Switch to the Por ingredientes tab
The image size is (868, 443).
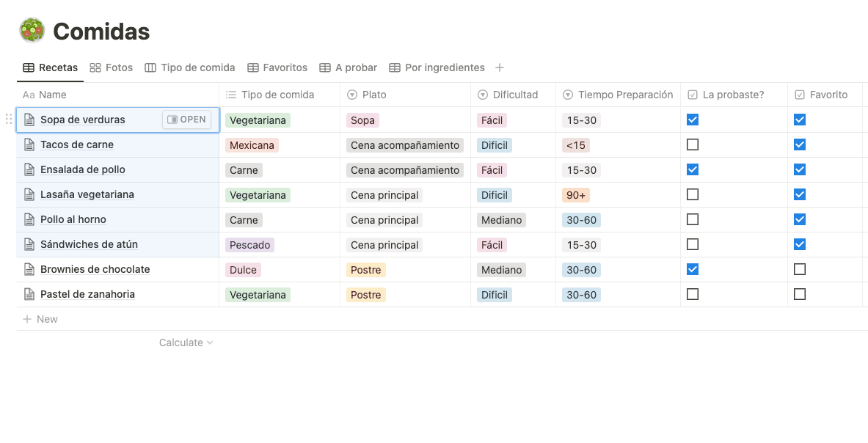tap(437, 67)
